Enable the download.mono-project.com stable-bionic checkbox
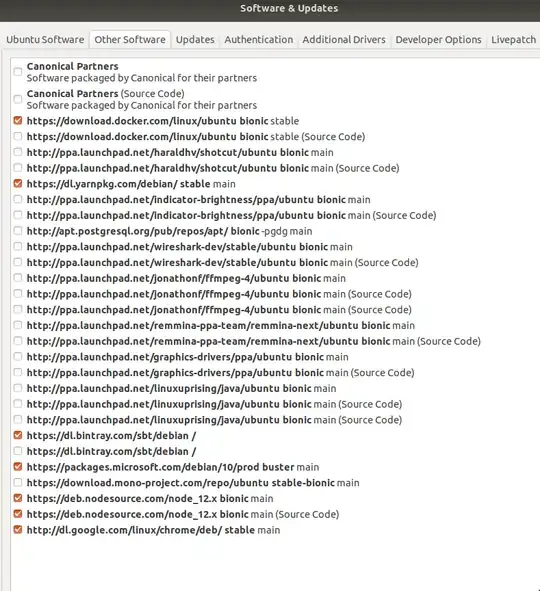The image size is (540, 591). (x=18, y=482)
